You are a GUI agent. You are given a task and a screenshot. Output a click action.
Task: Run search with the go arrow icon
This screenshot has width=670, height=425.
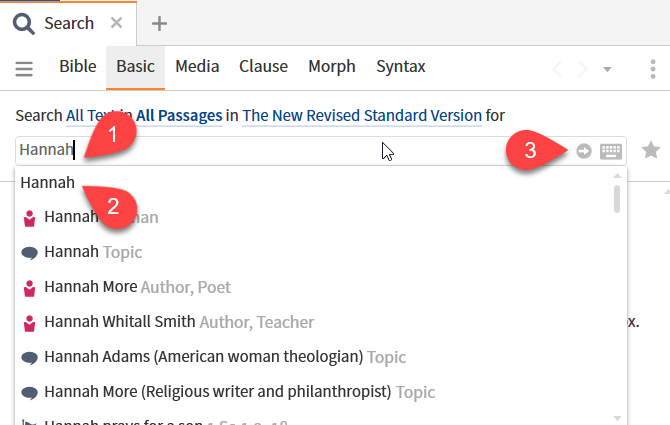(x=584, y=151)
